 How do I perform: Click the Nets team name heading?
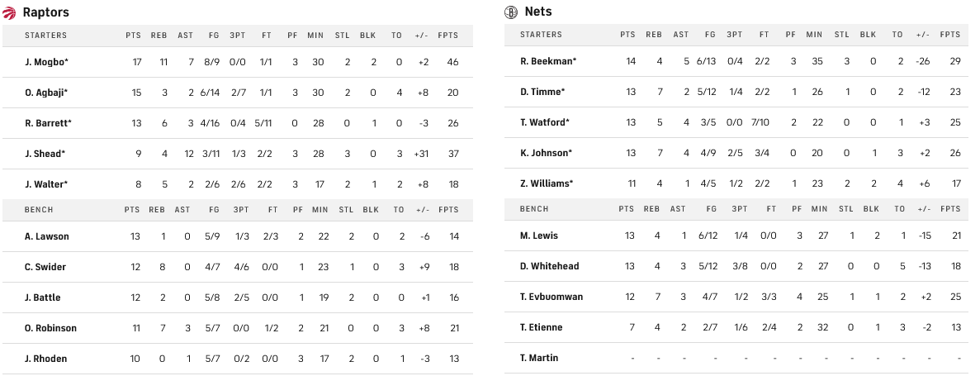(538, 12)
